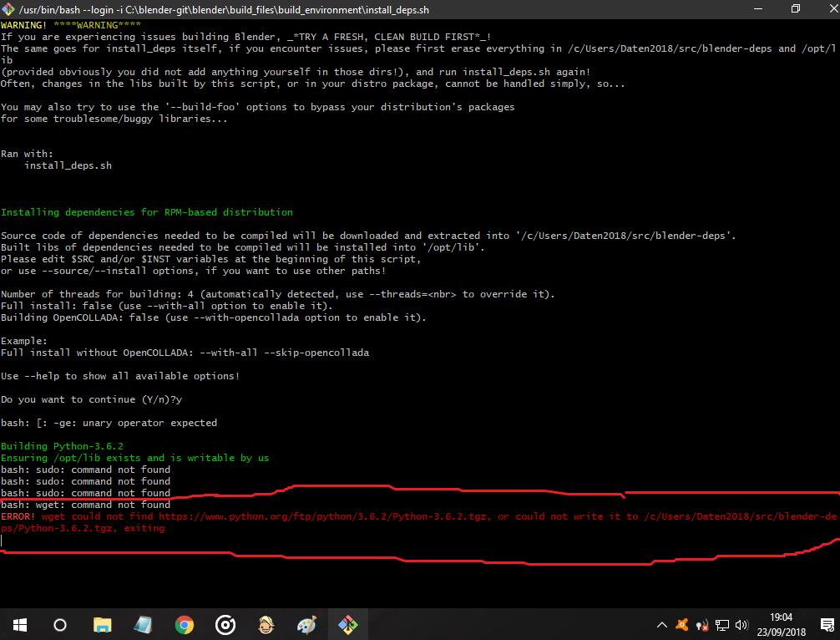840x640 pixels.
Task: Click 'You may also try to use' line
Action: tap(258, 107)
